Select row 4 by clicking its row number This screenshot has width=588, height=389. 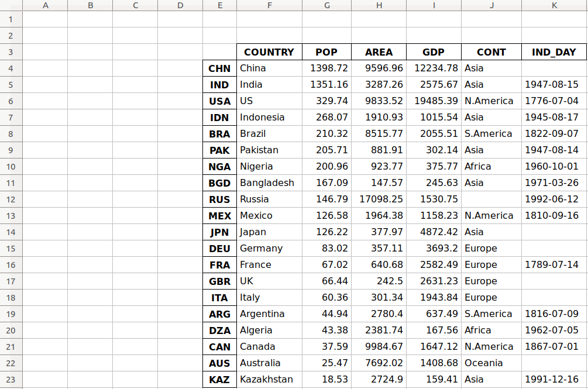coord(11,68)
